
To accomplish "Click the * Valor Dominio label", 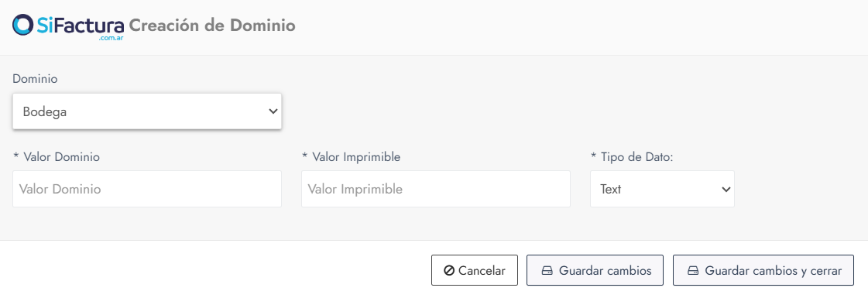I will [x=56, y=157].
